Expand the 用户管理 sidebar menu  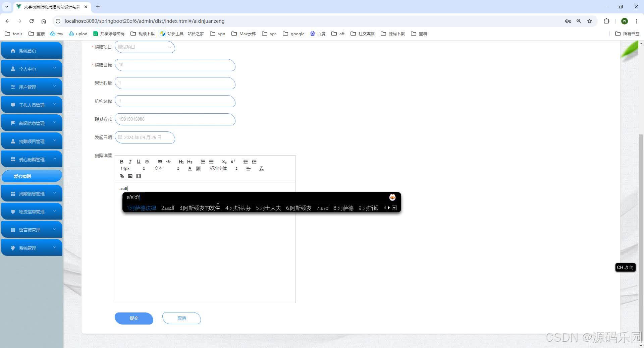[32, 86]
